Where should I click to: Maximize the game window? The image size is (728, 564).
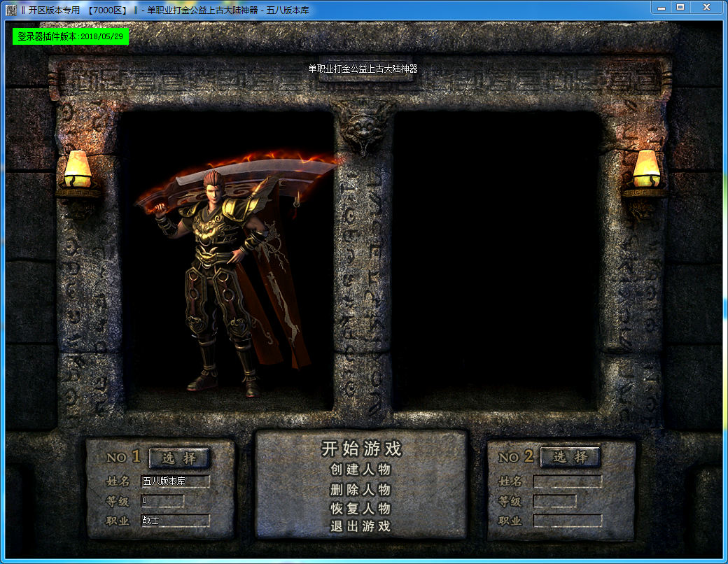[x=680, y=8]
